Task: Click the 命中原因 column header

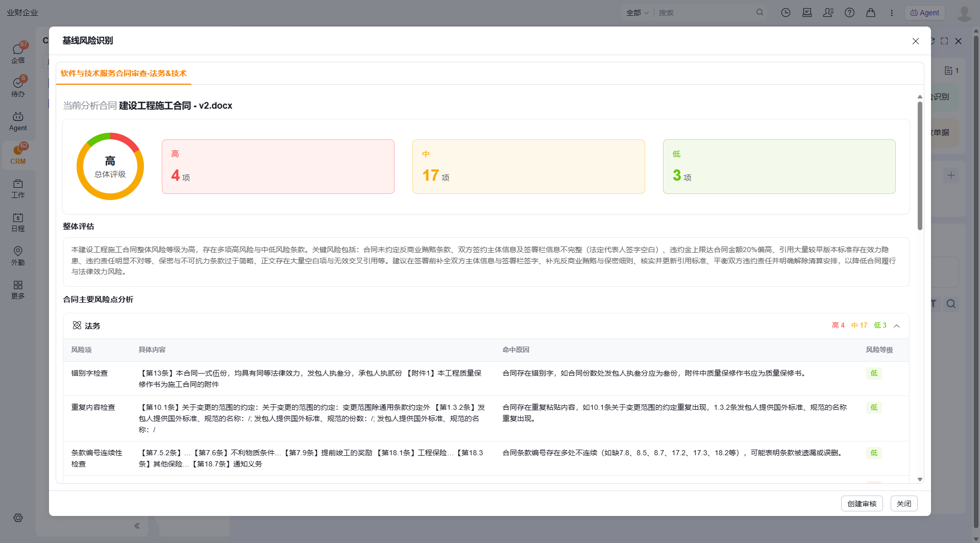Action: pyautogui.click(x=516, y=350)
